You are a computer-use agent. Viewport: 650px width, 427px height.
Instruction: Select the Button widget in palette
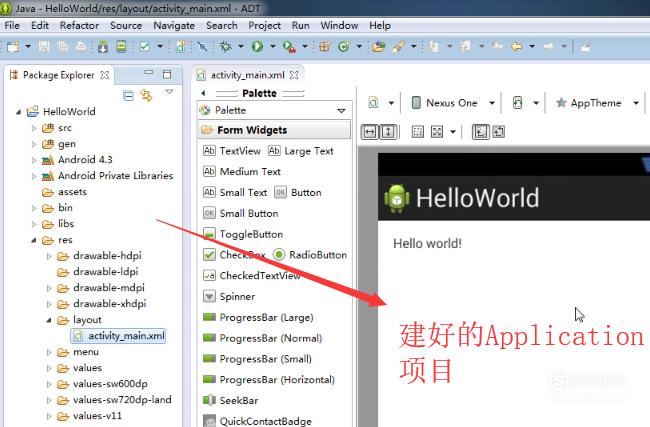298,192
